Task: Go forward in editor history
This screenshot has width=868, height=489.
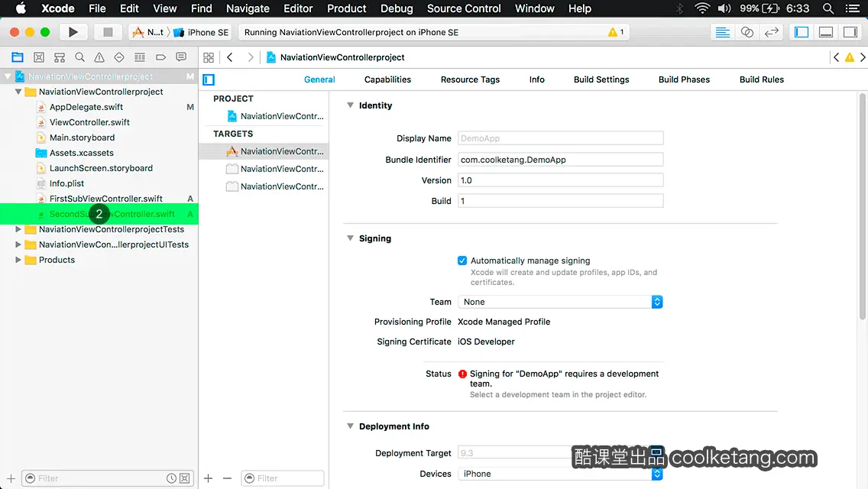Action: (250, 57)
